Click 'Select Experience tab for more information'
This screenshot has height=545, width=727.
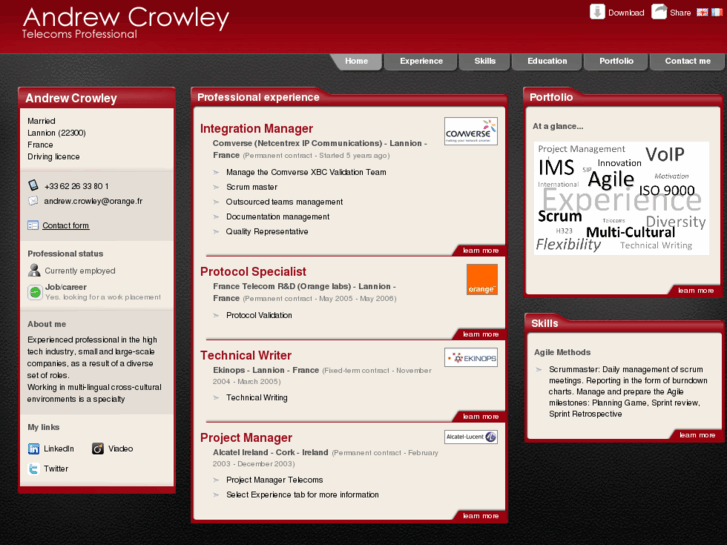point(302,494)
